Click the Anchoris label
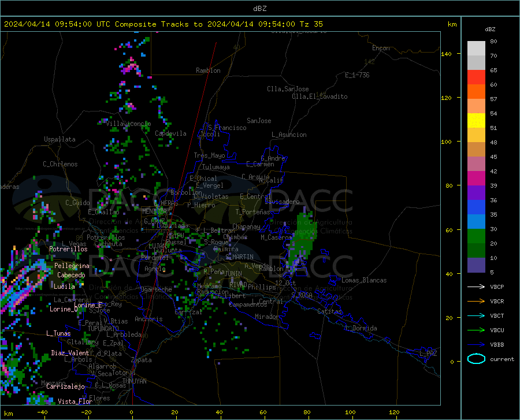 [148, 319]
